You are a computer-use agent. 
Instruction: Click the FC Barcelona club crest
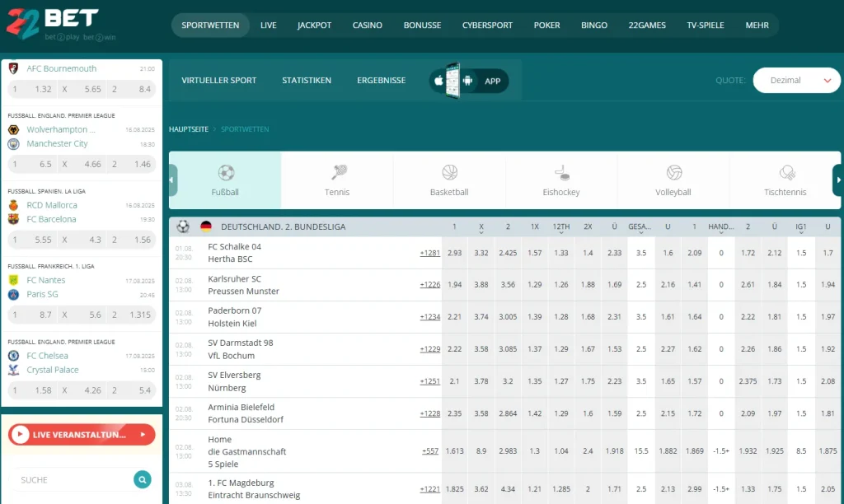click(x=13, y=219)
